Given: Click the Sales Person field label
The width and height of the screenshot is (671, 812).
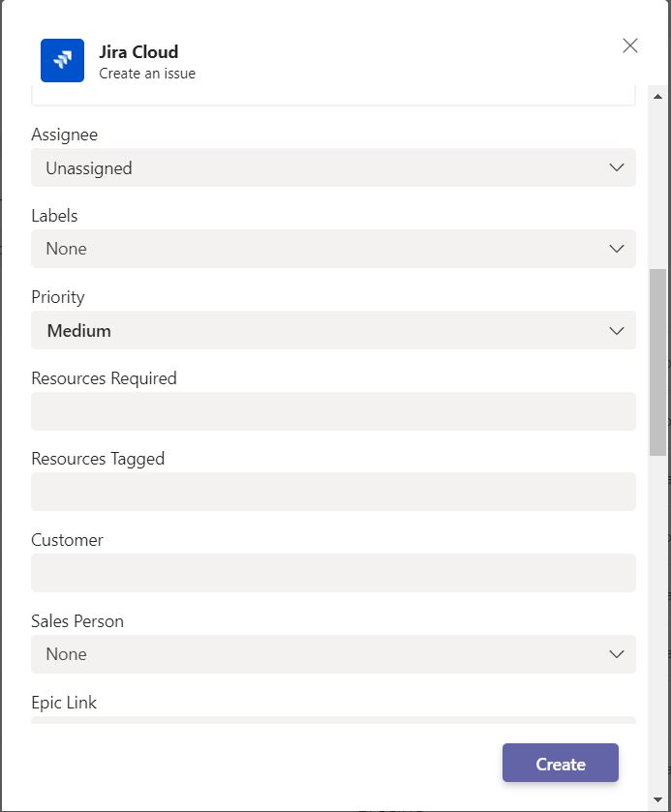Looking at the screenshot, I should [77, 621].
